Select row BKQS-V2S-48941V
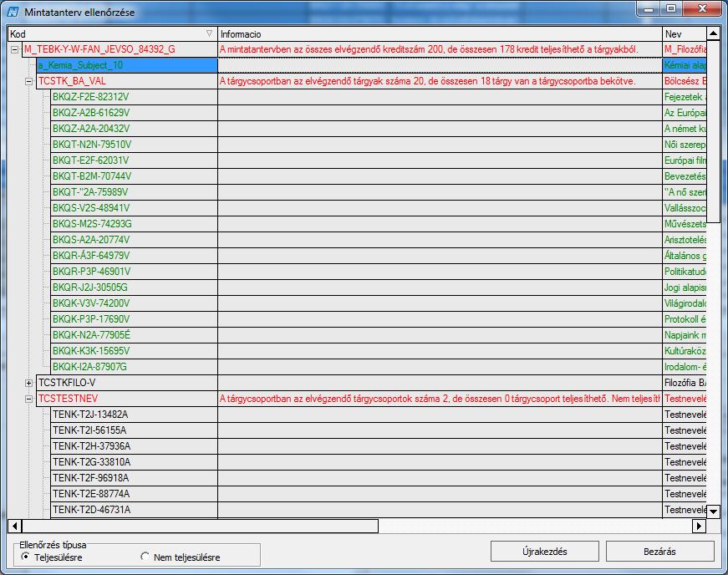This screenshot has height=575, width=728. click(x=134, y=208)
